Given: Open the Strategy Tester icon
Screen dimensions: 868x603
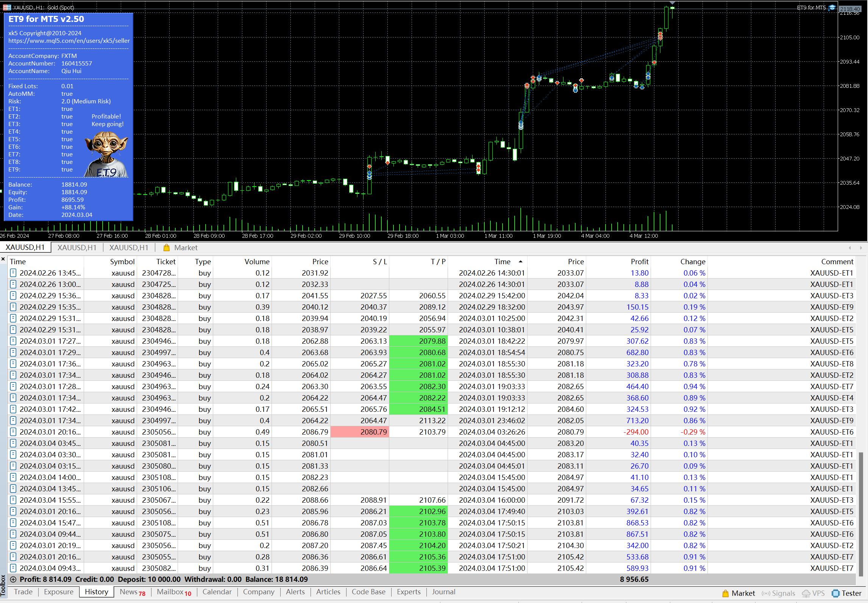Looking at the screenshot, I should pyautogui.click(x=835, y=593).
